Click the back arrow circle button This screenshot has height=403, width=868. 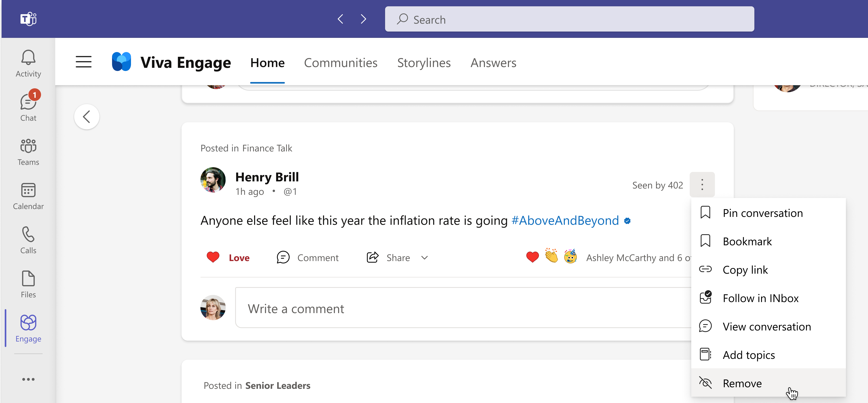87,117
